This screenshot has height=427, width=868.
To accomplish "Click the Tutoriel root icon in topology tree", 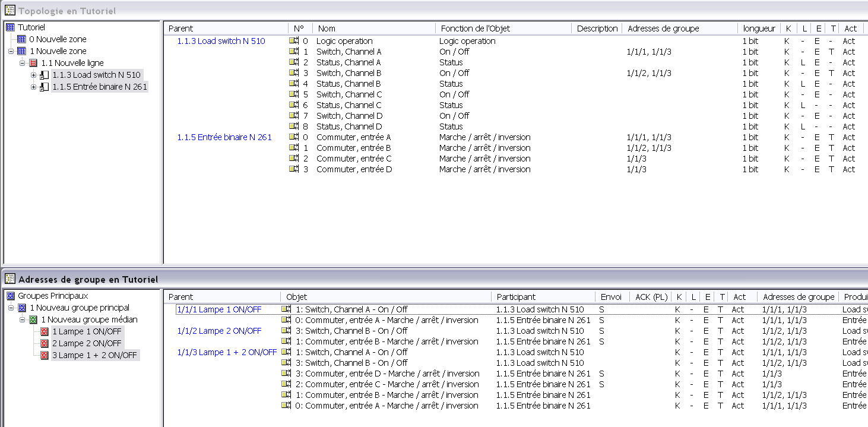I will 10,27.
